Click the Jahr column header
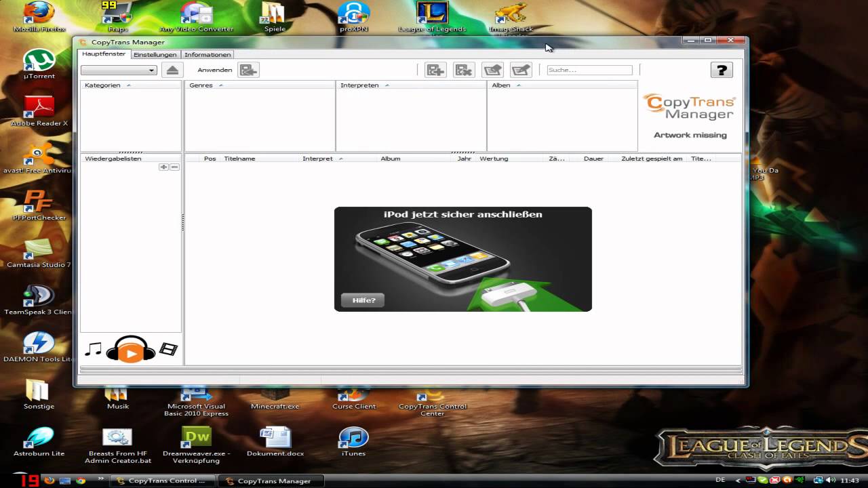This screenshot has height=488, width=868. coord(465,159)
